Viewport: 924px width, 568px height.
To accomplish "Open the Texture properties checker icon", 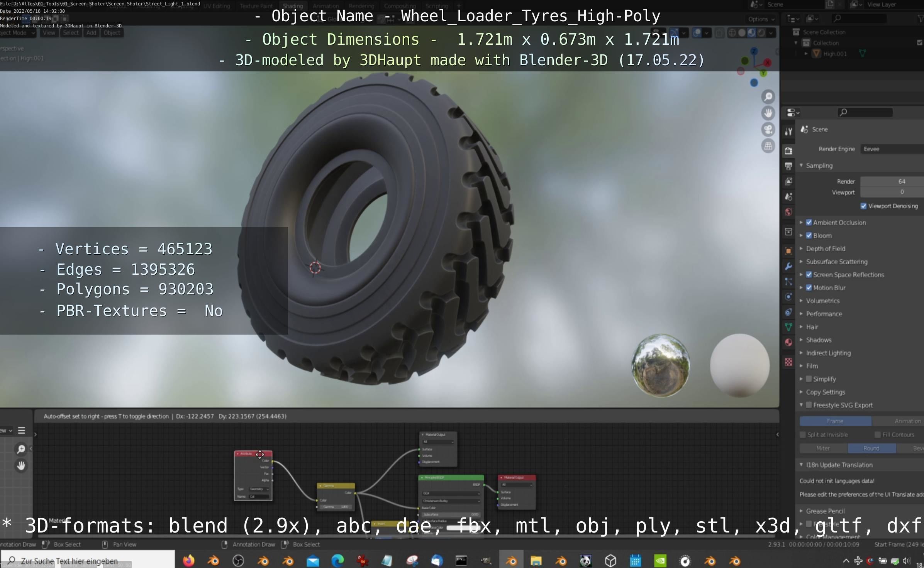I will pos(788,362).
